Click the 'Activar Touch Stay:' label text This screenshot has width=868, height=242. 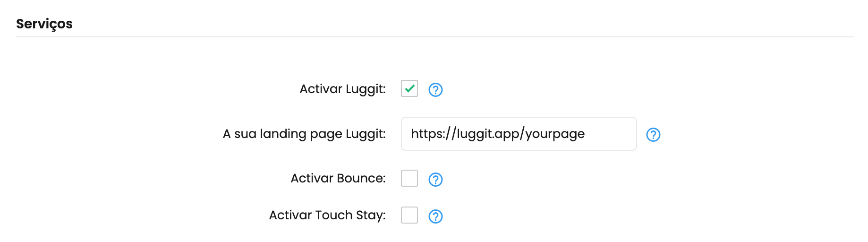click(x=327, y=216)
